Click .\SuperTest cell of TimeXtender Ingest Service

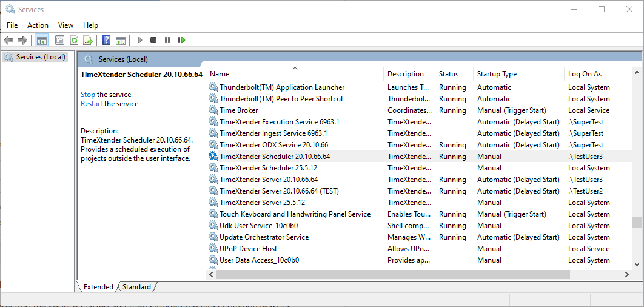click(x=586, y=133)
